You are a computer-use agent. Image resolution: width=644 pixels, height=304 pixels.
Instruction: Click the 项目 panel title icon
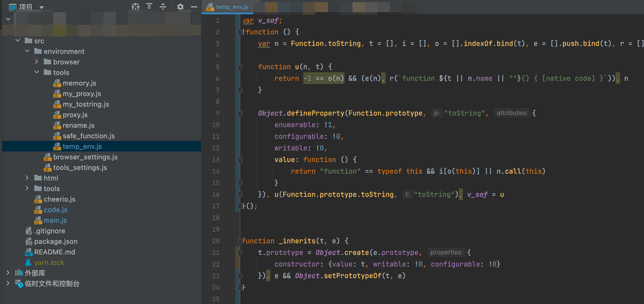tap(13, 7)
